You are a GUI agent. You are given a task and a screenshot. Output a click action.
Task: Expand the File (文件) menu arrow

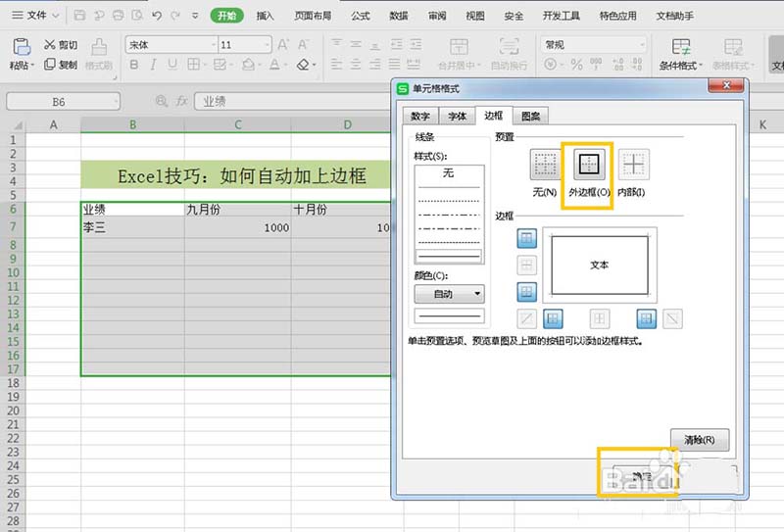(56, 16)
